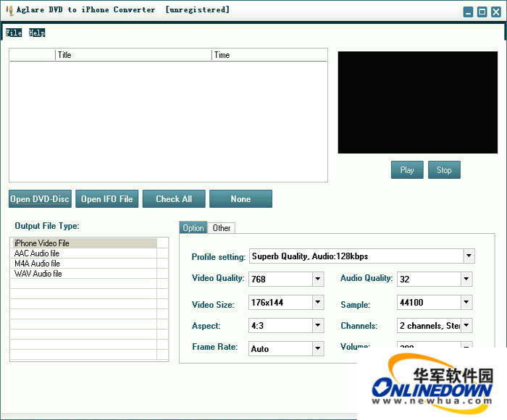Switch to the Option tab
This screenshot has width=507, height=420.
193,228
